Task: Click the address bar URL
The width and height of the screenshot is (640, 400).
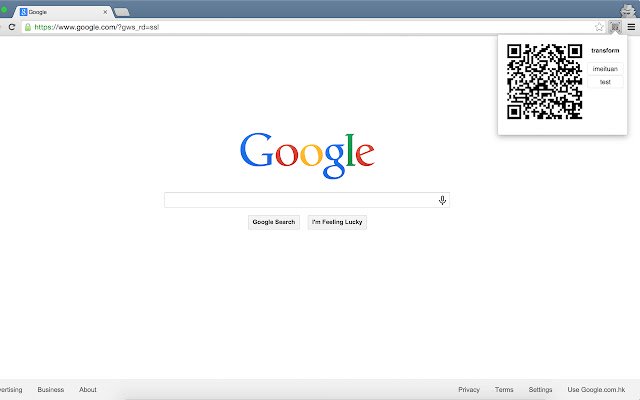Action: coord(97,27)
